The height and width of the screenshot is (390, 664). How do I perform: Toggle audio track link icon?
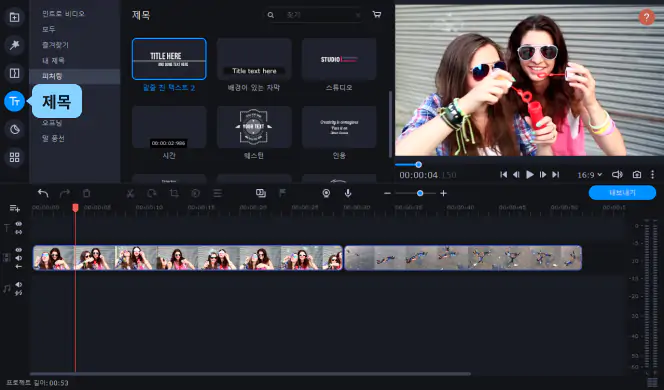pos(19,293)
